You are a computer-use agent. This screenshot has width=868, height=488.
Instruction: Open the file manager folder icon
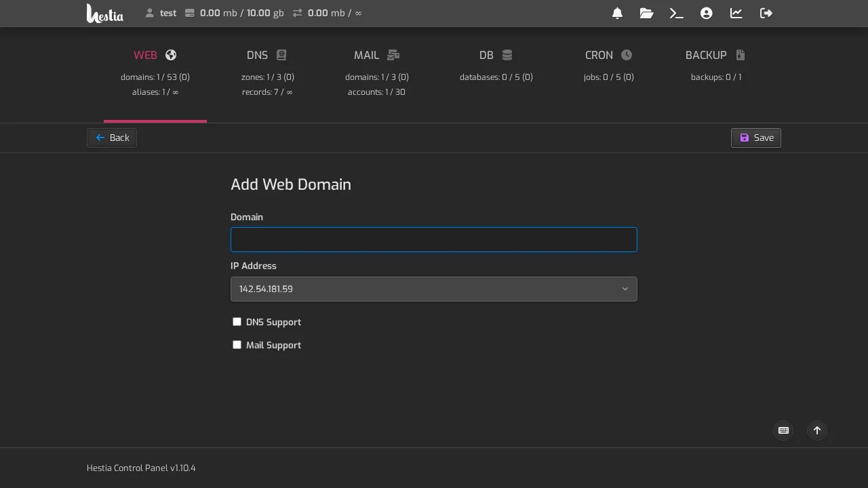[646, 13]
